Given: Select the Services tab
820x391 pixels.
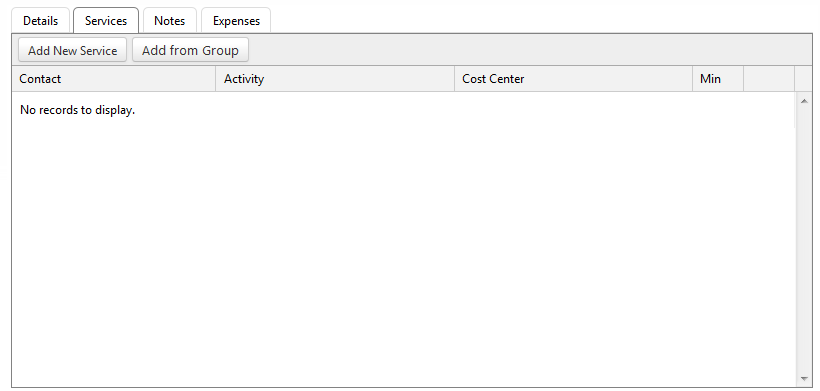Looking at the screenshot, I should [106, 21].
